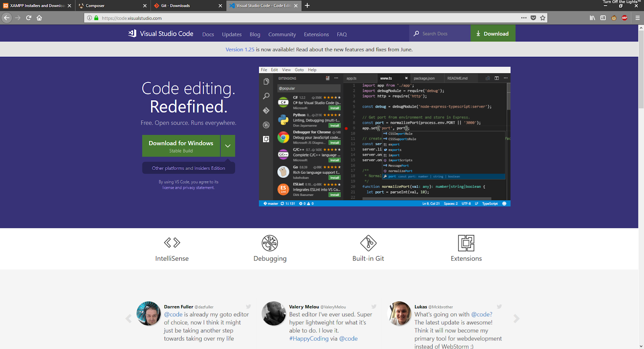
Task: Close the Composer browser tab
Action: pos(145,6)
